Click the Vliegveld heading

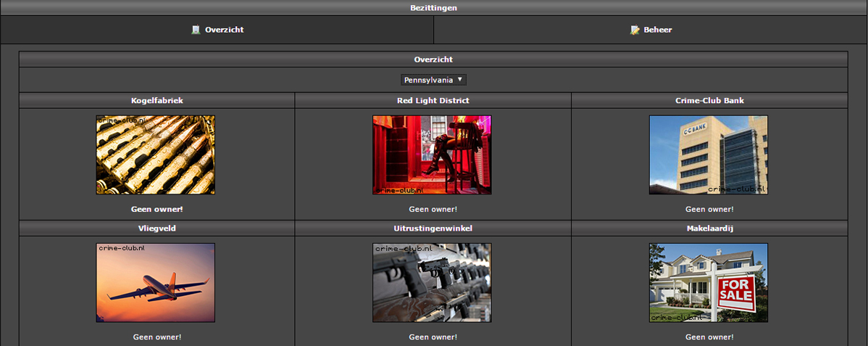pyautogui.click(x=157, y=228)
